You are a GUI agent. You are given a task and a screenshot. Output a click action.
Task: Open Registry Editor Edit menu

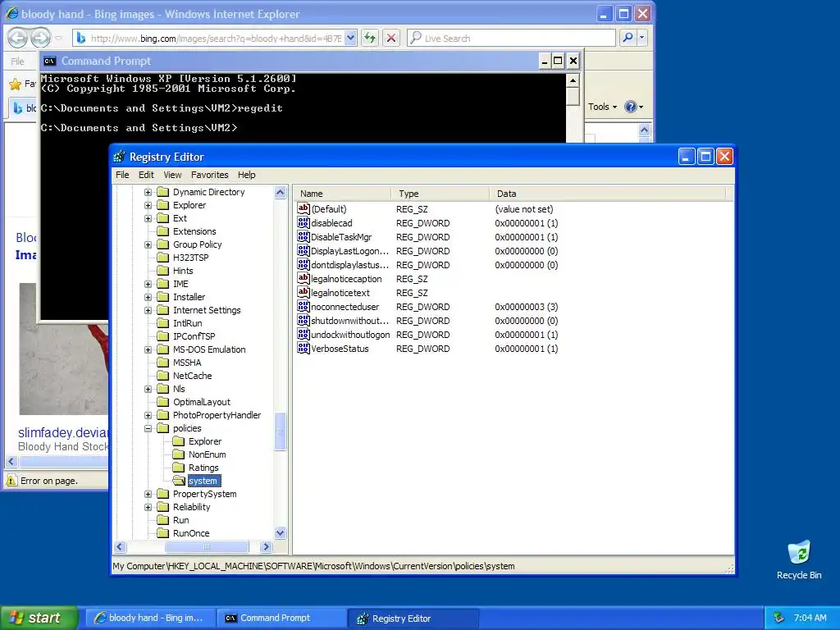click(x=146, y=175)
